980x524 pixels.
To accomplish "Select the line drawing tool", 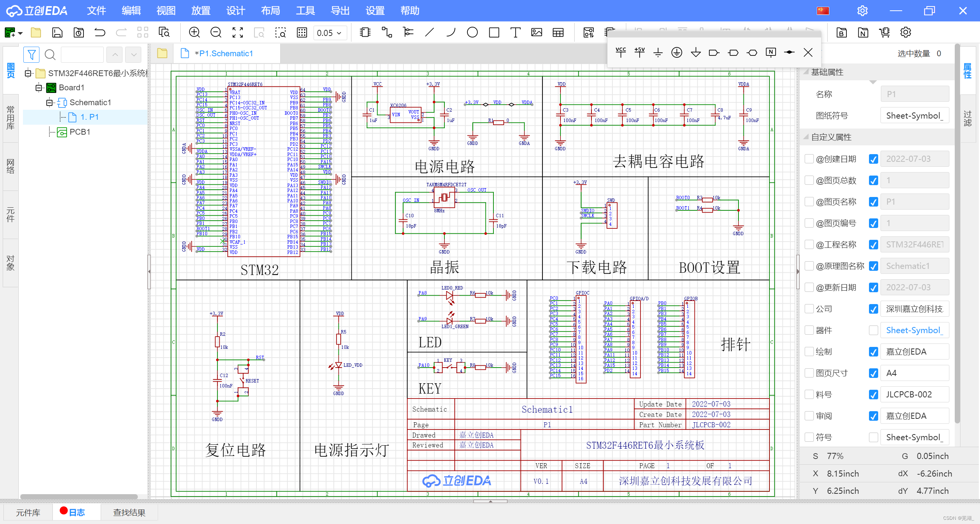I will click(430, 33).
